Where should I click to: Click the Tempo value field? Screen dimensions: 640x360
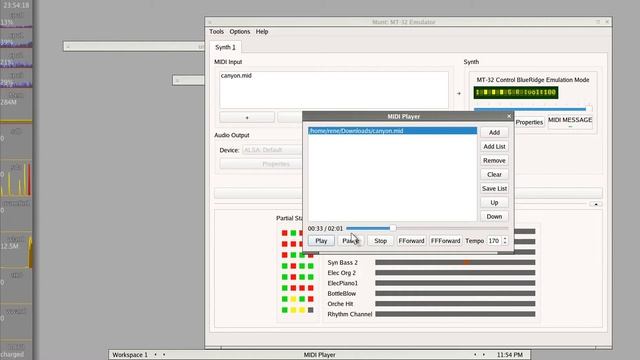pyautogui.click(x=494, y=241)
